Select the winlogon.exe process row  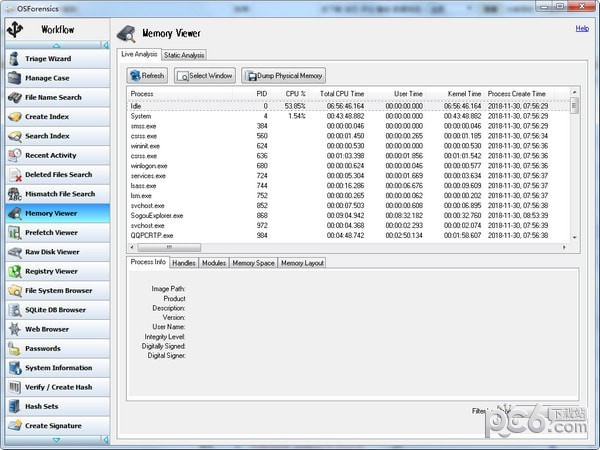[x=349, y=166]
